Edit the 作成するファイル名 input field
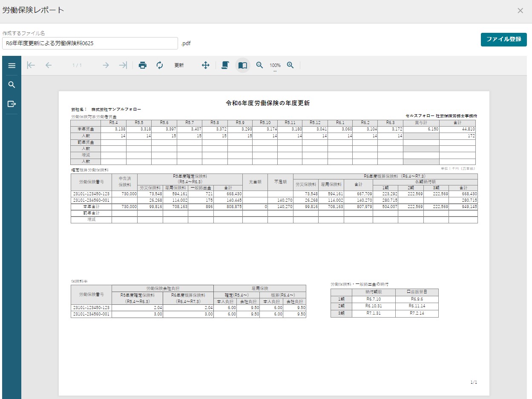The image size is (532, 399). [x=90, y=43]
